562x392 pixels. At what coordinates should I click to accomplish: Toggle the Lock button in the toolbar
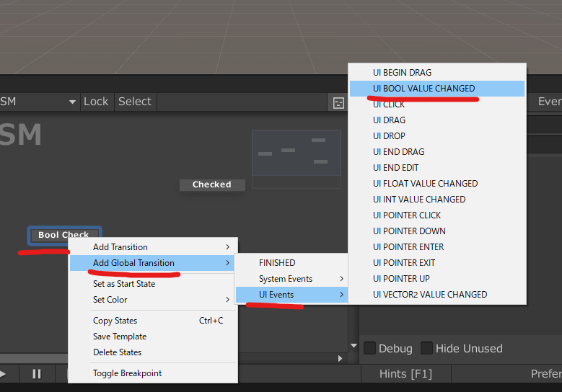(x=95, y=102)
